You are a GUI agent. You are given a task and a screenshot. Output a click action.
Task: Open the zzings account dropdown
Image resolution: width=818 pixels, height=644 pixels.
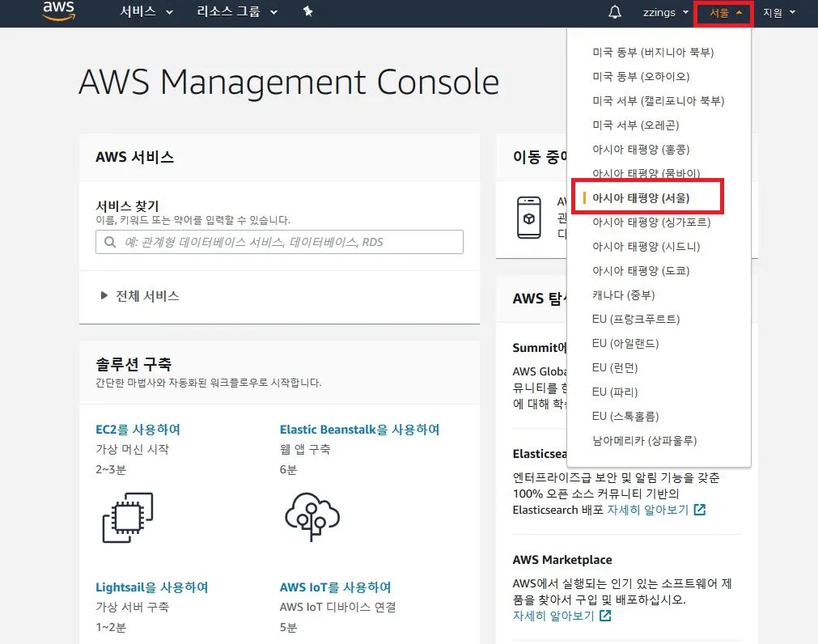tap(666, 12)
